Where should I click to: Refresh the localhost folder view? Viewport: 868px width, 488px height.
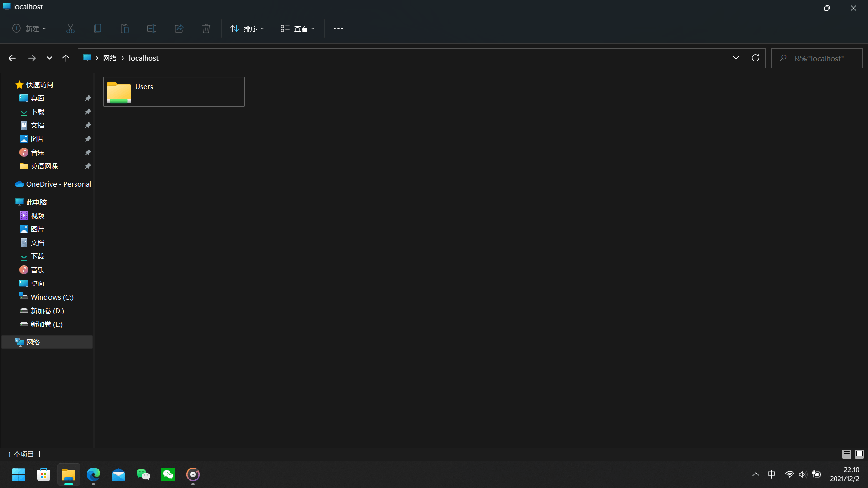(x=755, y=58)
